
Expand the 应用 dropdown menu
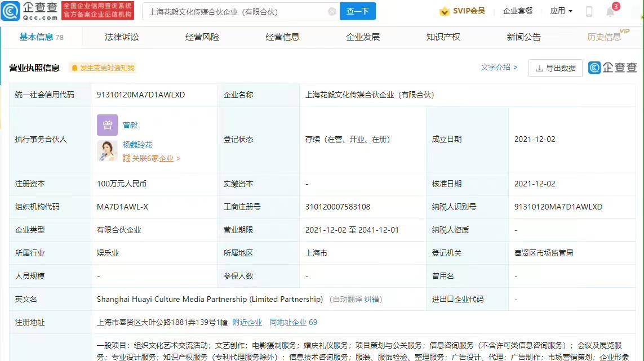pyautogui.click(x=561, y=11)
